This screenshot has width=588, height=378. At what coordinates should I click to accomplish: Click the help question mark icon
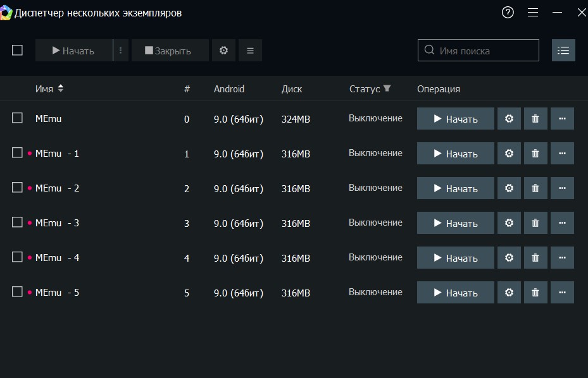tap(508, 13)
